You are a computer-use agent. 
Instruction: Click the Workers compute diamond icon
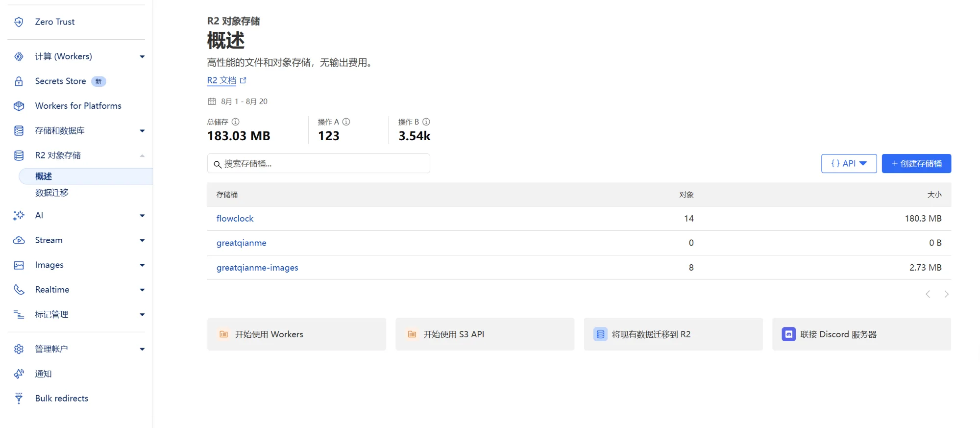pyautogui.click(x=19, y=56)
